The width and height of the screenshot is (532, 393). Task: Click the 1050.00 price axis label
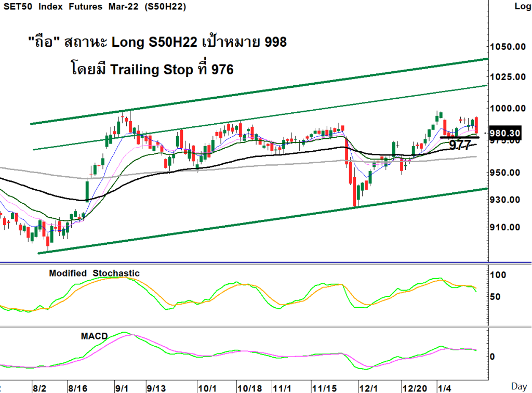508,46
